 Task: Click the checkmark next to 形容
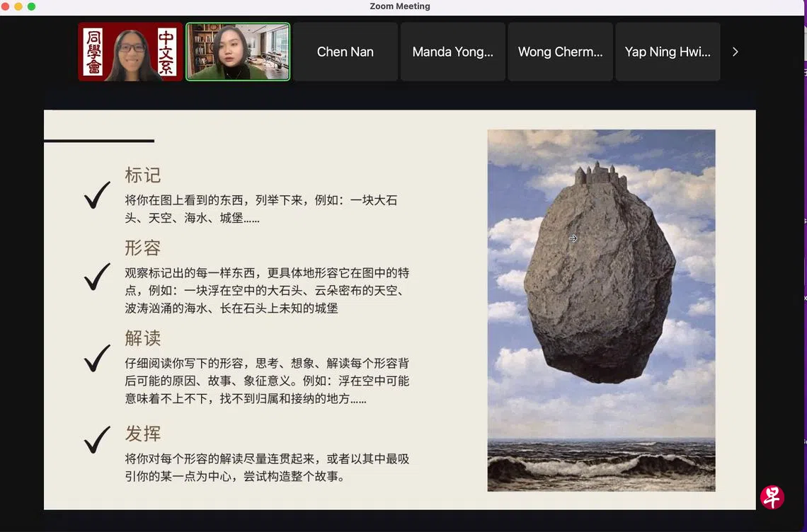pyautogui.click(x=97, y=277)
